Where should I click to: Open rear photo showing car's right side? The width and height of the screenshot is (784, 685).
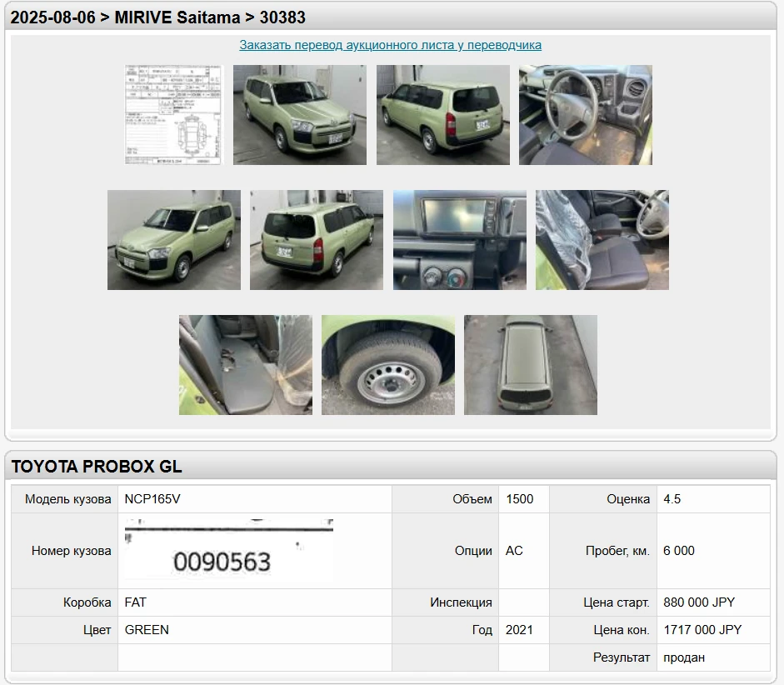coord(316,240)
